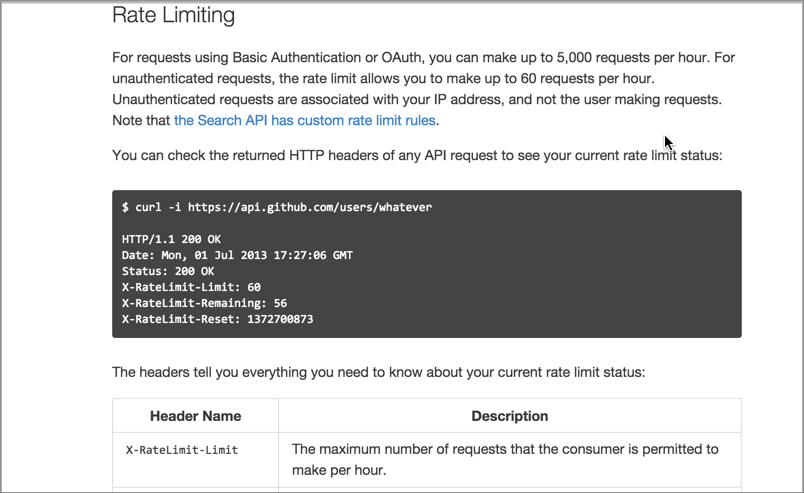Screen dimensions: 804x493
Task: Click the maximum number of requests description cell
Action: pyautogui.click(x=510, y=460)
